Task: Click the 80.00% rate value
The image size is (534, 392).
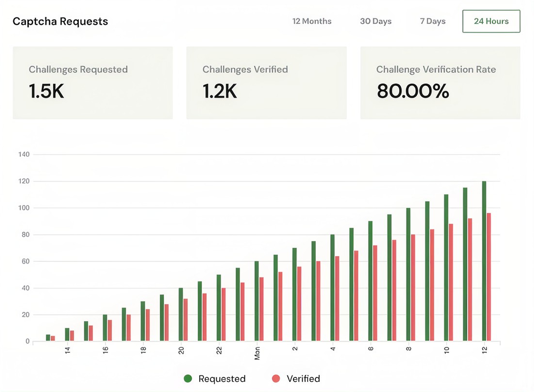Action: tap(413, 91)
